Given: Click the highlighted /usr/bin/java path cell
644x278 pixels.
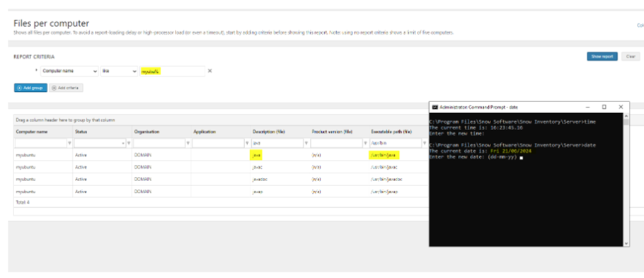Looking at the screenshot, I should [x=384, y=155].
